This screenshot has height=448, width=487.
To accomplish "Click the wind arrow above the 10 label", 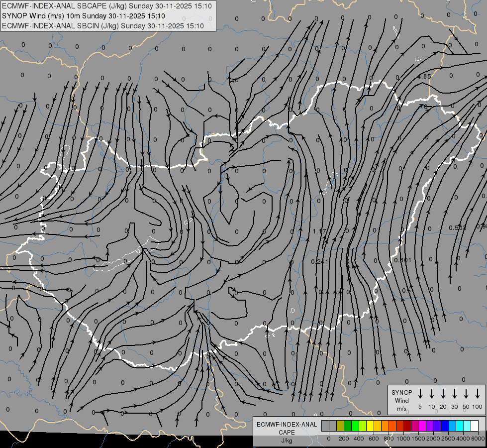I will (431, 394).
